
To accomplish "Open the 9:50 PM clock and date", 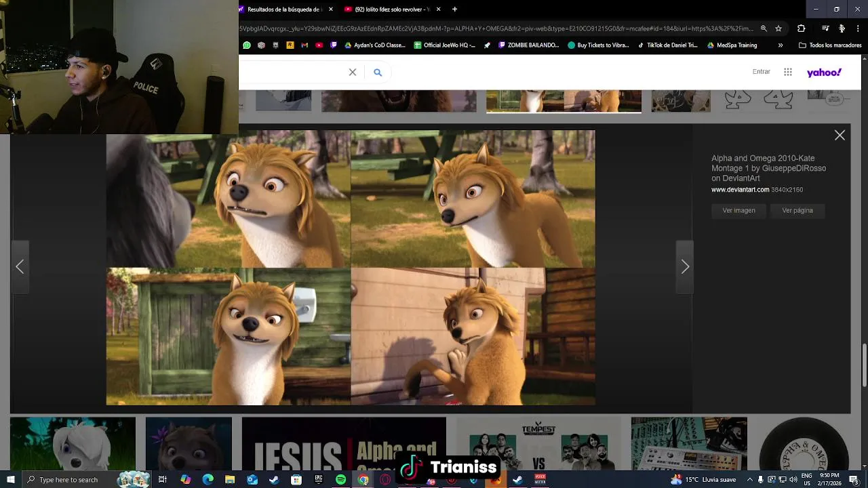I will click(829, 480).
